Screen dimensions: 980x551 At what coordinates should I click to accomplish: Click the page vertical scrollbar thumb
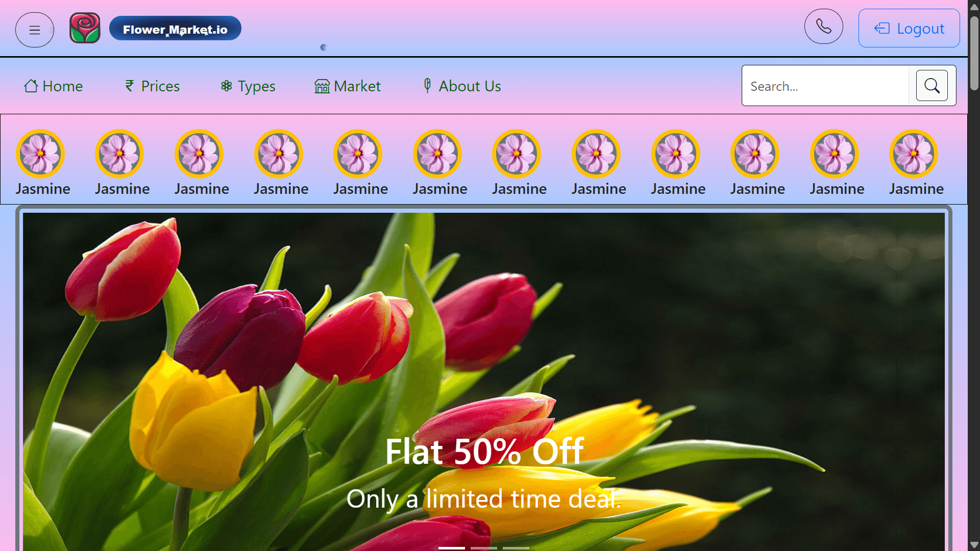(x=974, y=54)
